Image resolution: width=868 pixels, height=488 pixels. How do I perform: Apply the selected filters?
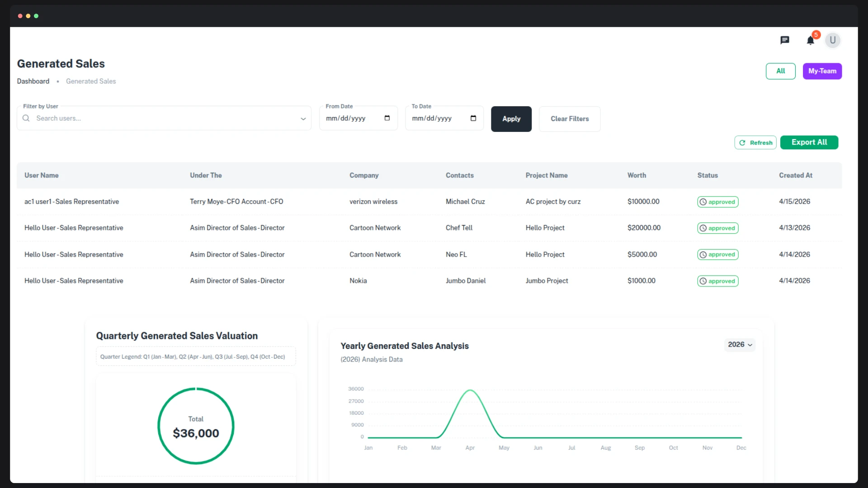511,119
